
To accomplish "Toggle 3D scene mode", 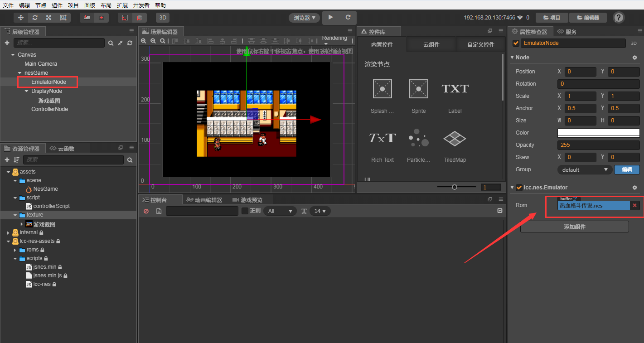I will tap(163, 18).
